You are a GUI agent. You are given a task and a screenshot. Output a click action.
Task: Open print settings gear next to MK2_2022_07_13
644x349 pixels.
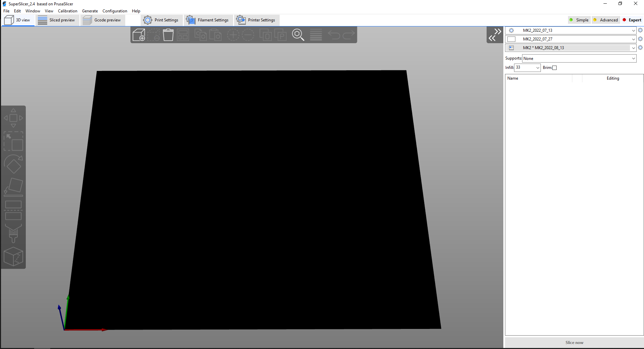click(x=640, y=30)
